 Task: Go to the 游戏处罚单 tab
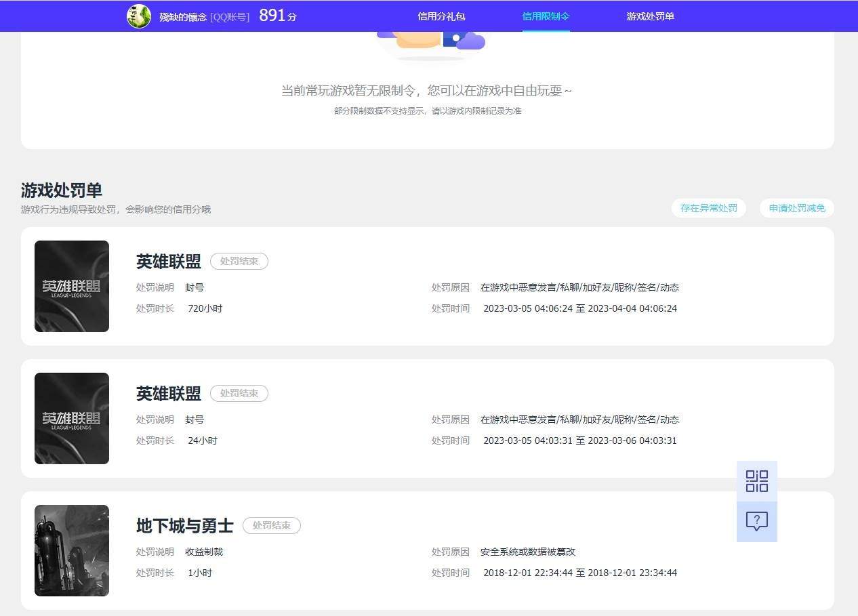point(651,16)
